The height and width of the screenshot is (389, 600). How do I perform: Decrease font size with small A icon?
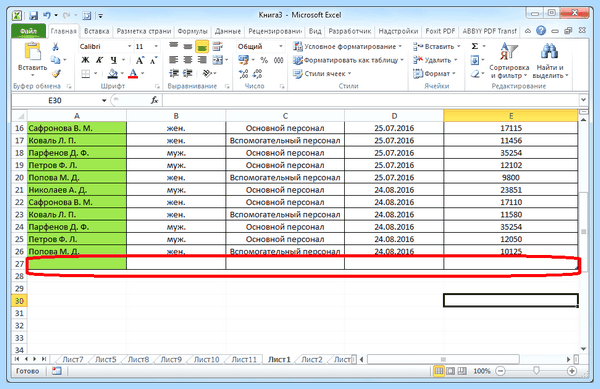coord(153,60)
